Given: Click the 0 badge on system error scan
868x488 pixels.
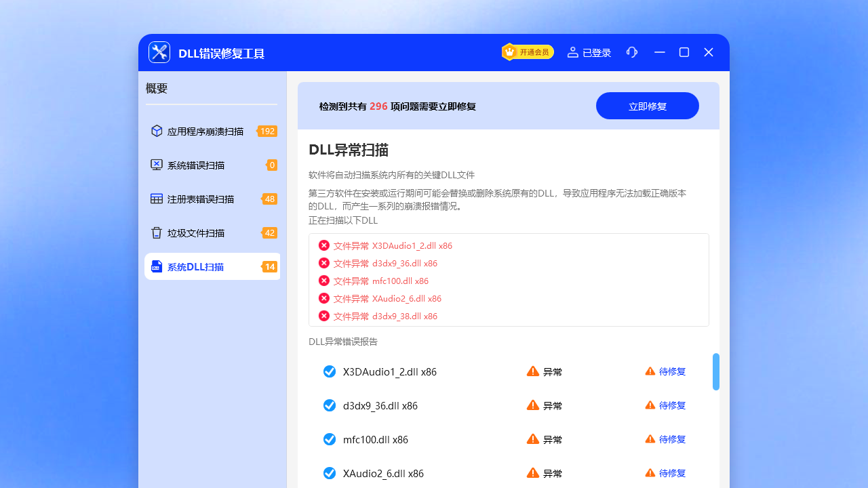Looking at the screenshot, I should (x=272, y=165).
